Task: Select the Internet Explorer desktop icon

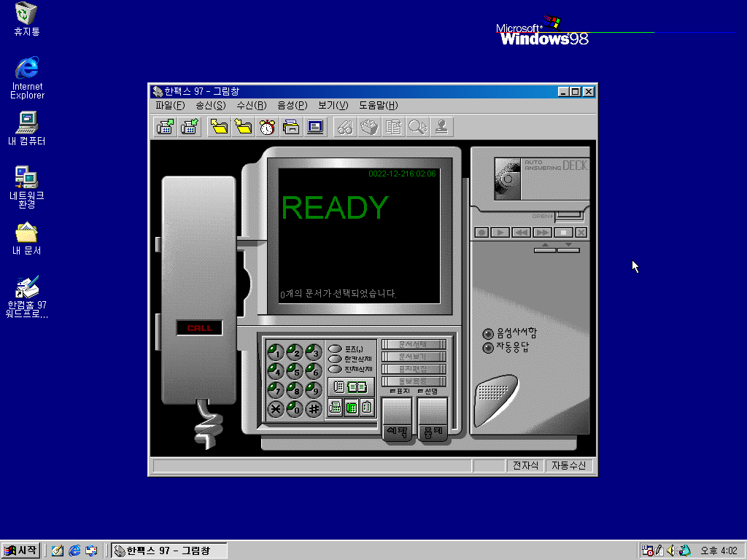Action: [x=27, y=77]
